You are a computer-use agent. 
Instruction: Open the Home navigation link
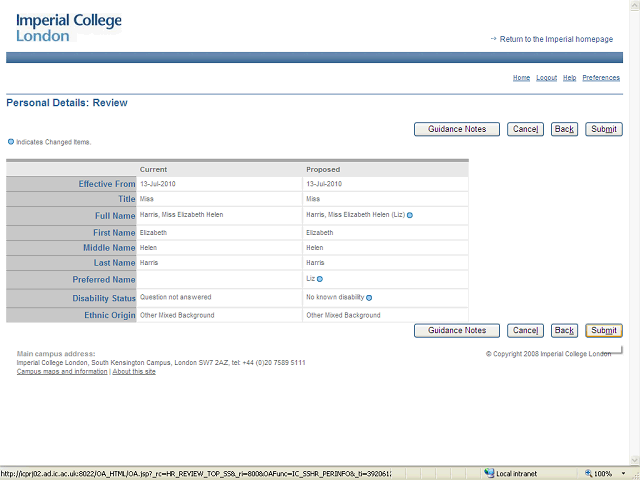521,78
